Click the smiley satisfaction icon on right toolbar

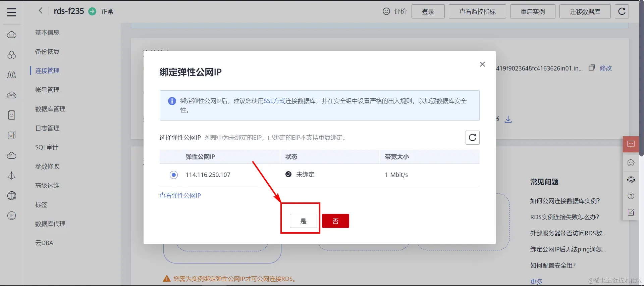click(x=631, y=163)
